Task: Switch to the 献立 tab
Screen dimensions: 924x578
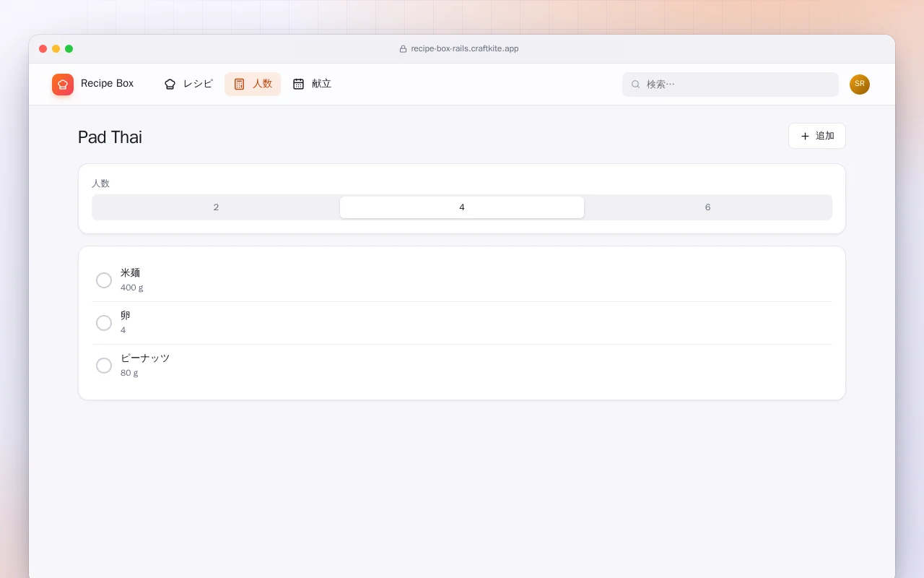Action: click(x=312, y=84)
